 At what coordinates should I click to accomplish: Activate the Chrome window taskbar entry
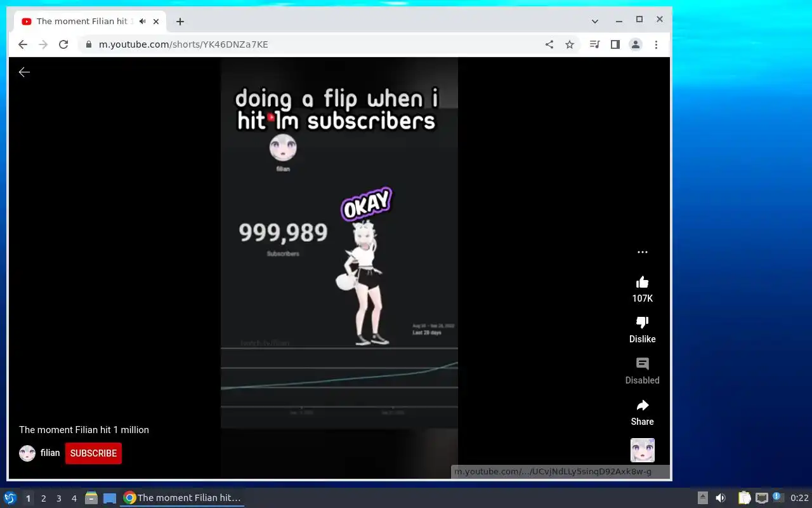coord(183,498)
